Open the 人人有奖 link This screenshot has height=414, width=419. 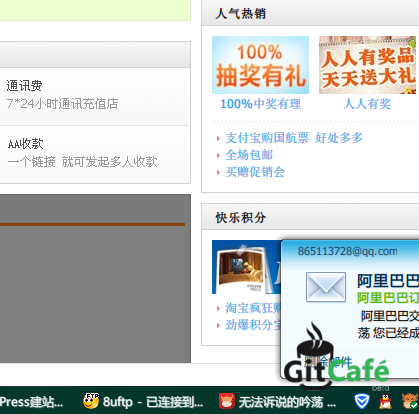tap(367, 104)
